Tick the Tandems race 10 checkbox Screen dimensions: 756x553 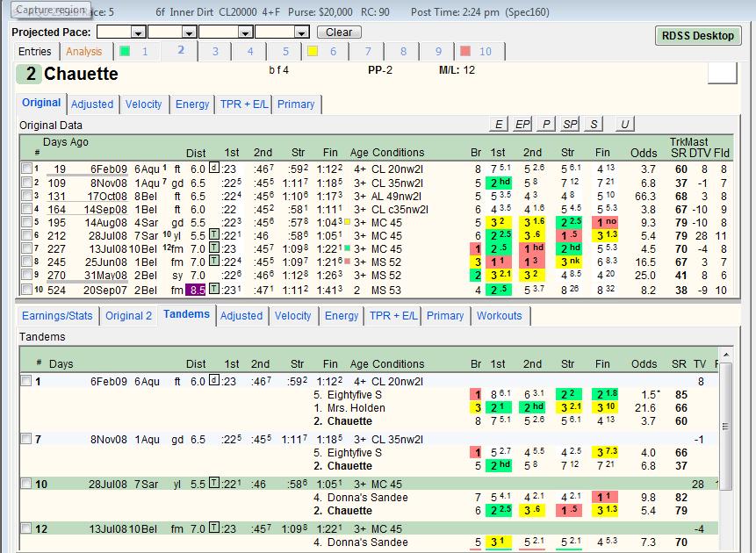(26, 484)
